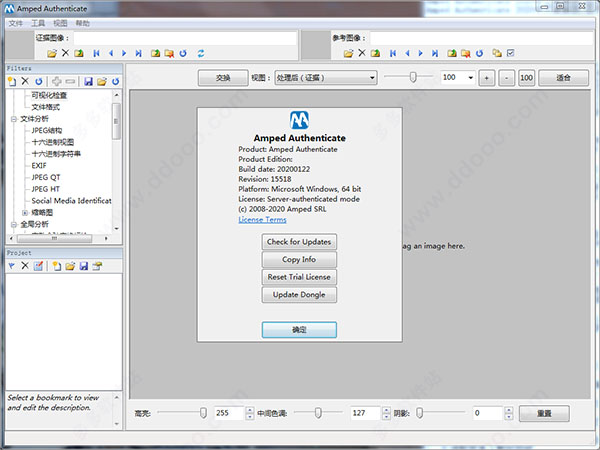Click the 证据图像 path input field
The height and width of the screenshot is (450, 600).
pos(185,38)
